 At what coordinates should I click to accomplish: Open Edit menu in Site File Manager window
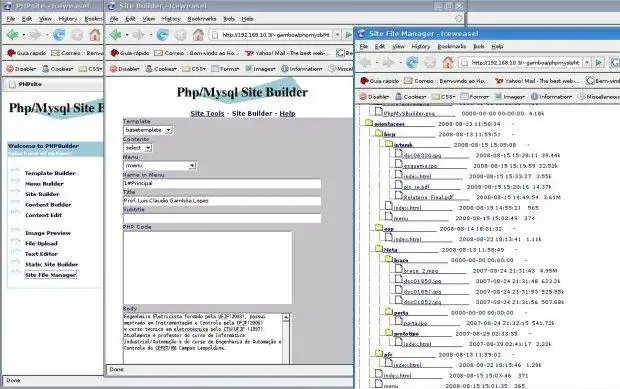(x=380, y=46)
